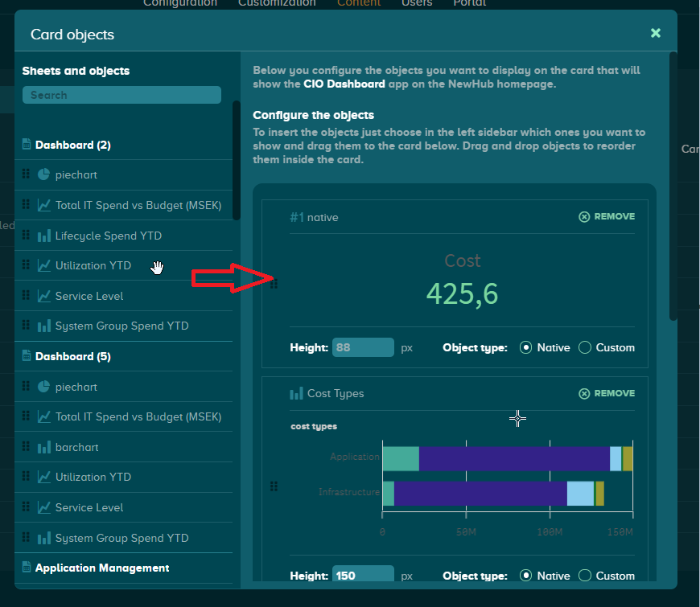
Task: Click the barchart item's bar chart icon
Action: tap(43, 447)
